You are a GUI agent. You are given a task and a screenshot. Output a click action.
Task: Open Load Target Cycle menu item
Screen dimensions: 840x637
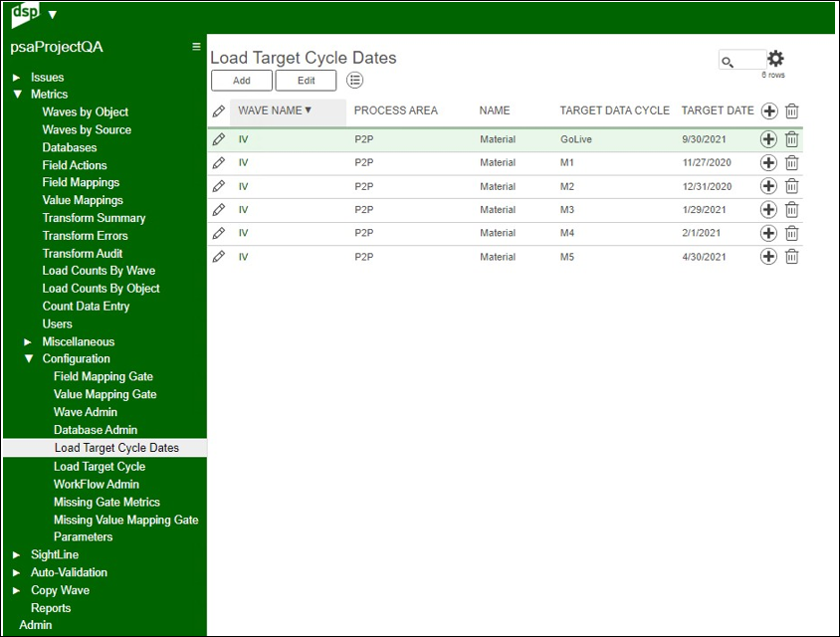click(100, 467)
